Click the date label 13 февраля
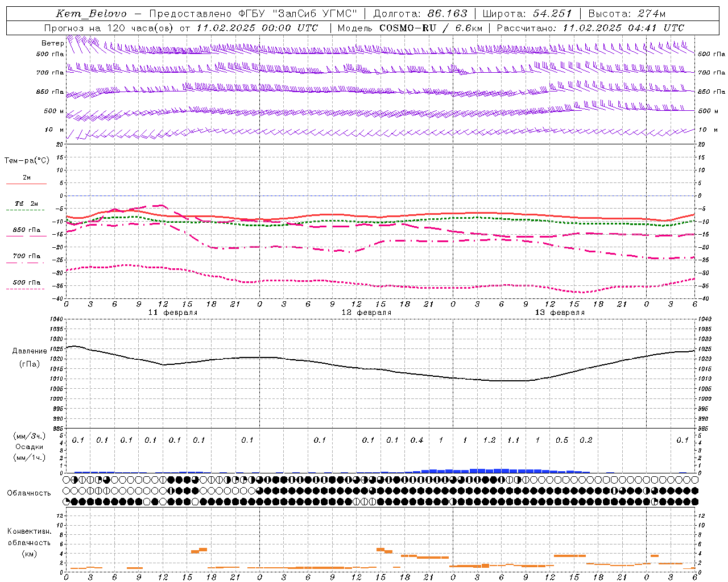This screenshot has height=582, width=728. 560,313
